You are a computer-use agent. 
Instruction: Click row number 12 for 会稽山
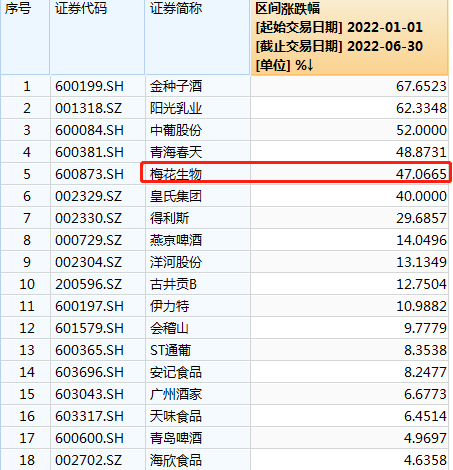click(27, 328)
